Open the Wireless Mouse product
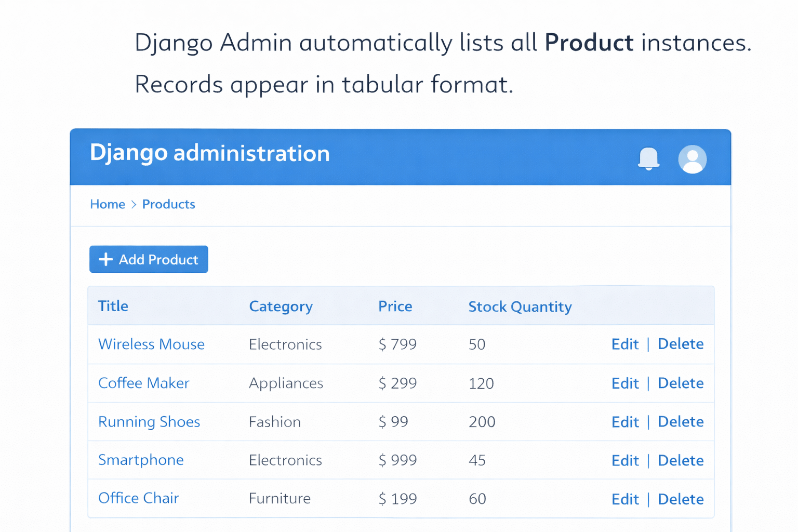 click(x=151, y=344)
